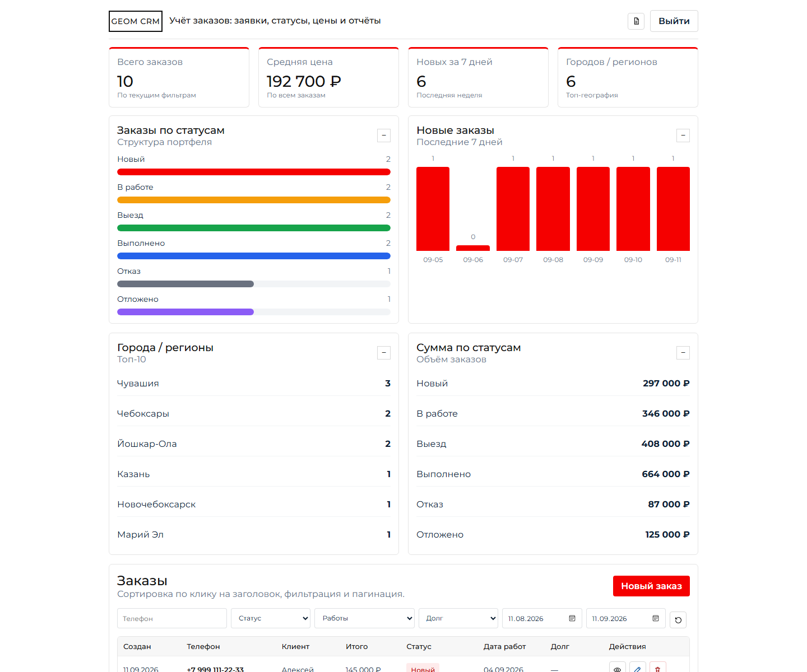Click the green Выезд progress bar

(x=254, y=228)
